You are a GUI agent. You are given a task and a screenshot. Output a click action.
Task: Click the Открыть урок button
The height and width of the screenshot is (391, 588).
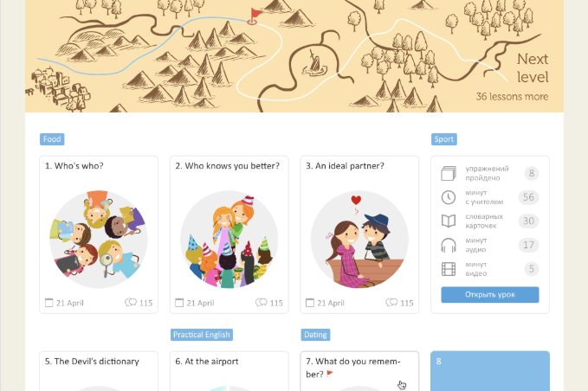pos(490,295)
